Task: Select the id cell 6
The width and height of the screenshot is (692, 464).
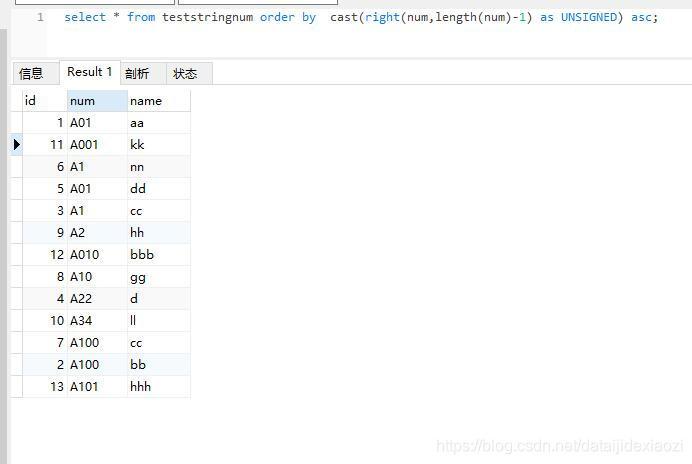Action: coord(45,166)
